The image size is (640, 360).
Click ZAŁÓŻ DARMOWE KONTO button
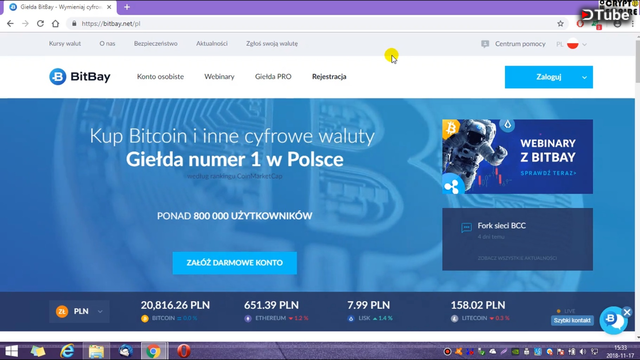(235, 263)
